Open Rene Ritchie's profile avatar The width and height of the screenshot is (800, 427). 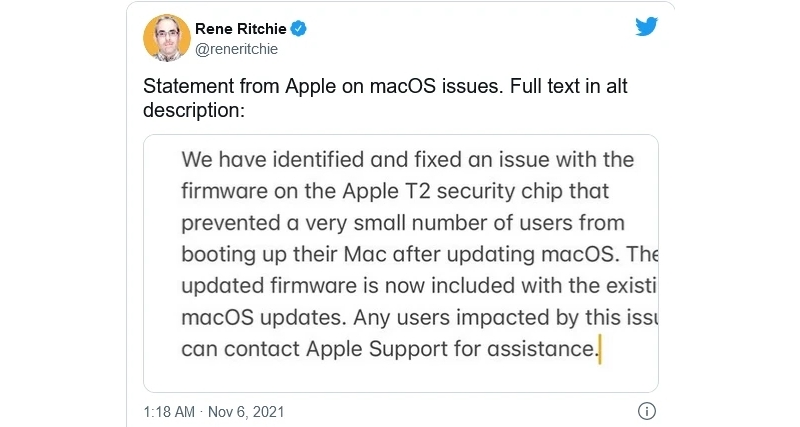click(167, 38)
